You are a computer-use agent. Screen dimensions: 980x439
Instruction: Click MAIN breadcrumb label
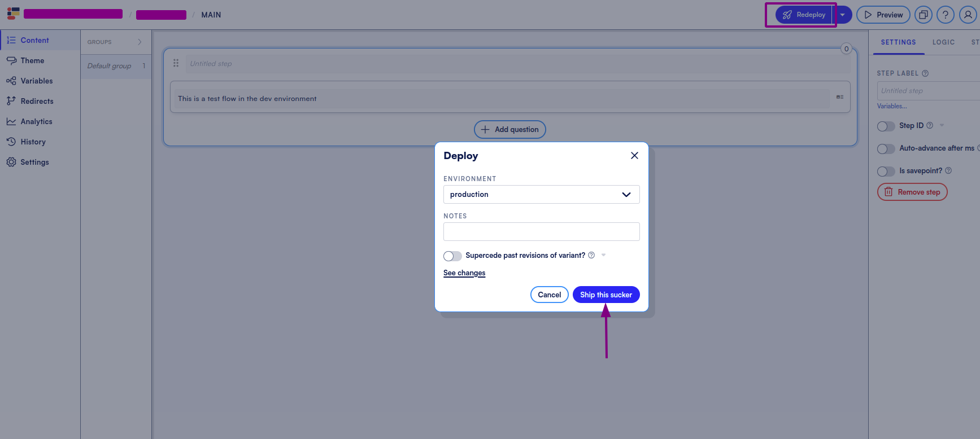tap(211, 15)
